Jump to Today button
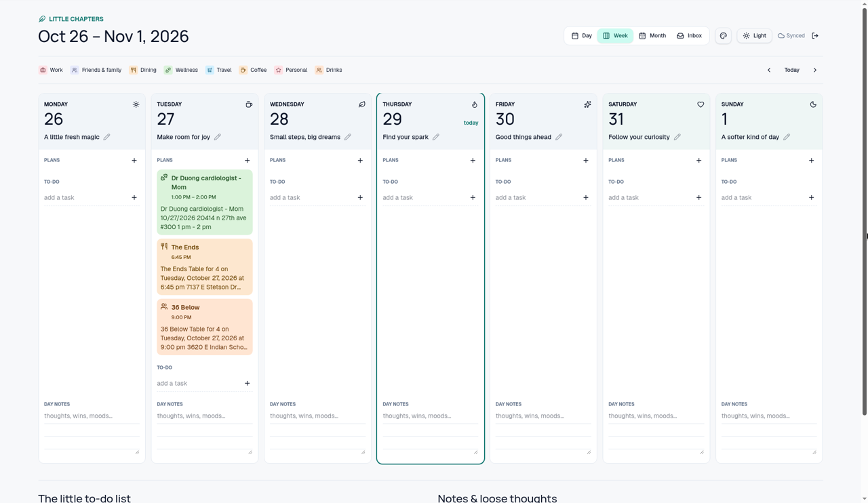Screen dimensions: 868x503 [x=792, y=70]
